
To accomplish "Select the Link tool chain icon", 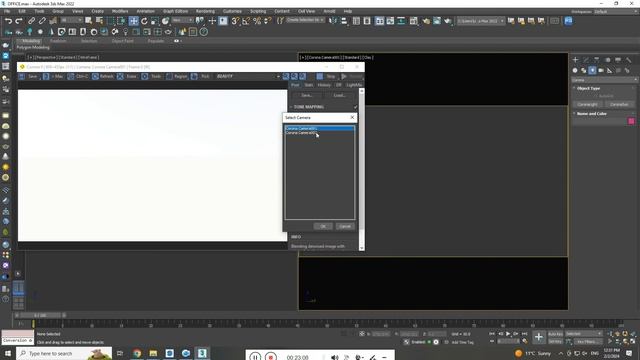I will click(31, 21).
